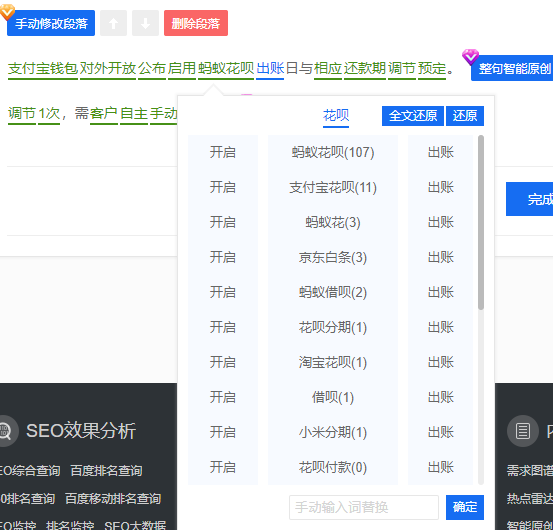Choose synonym 借呗(1)

tap(333, 397)
